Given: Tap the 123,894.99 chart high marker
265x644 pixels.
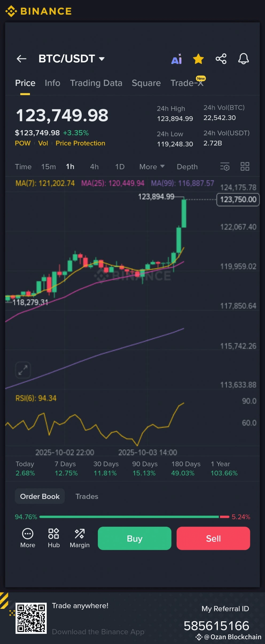Looking at the screenshot, I should (x=156, y=197).
